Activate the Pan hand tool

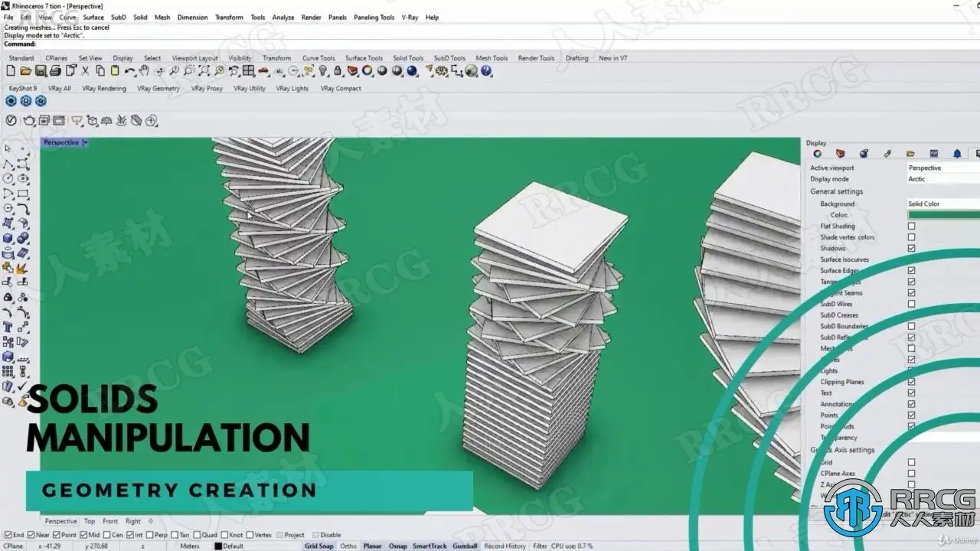(144, 71)
